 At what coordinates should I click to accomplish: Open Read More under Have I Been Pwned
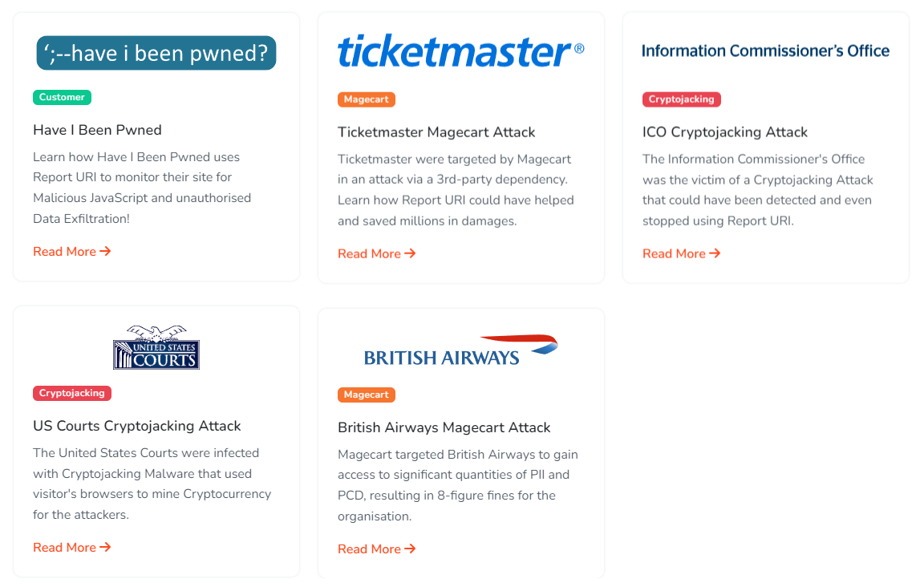(71, 252)
